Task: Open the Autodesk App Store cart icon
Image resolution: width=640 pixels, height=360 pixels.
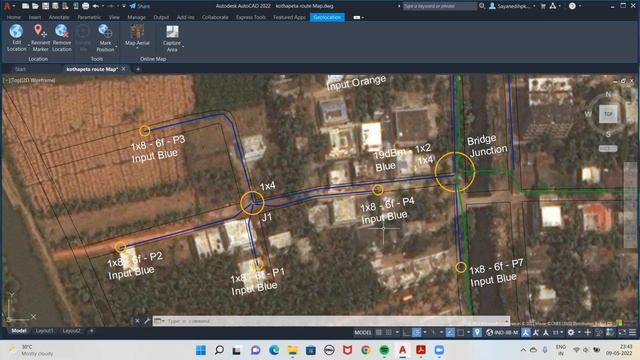Action: [543, 6]
